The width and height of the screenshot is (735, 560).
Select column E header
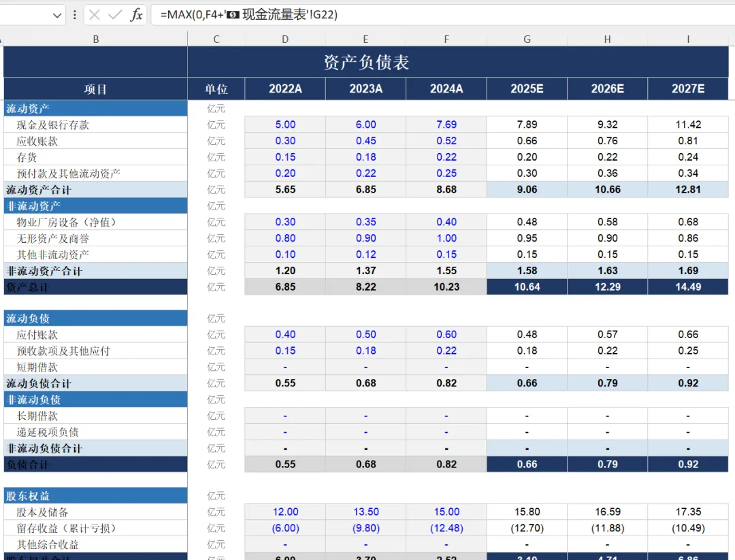(365, 39)
